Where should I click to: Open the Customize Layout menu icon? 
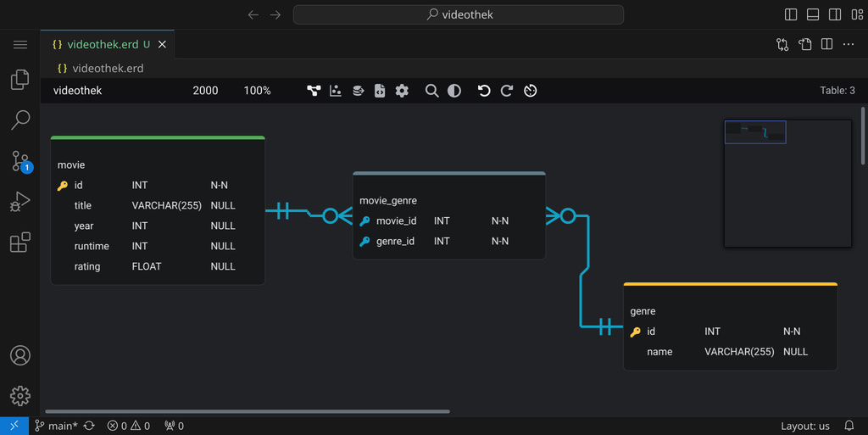point(855,14)
